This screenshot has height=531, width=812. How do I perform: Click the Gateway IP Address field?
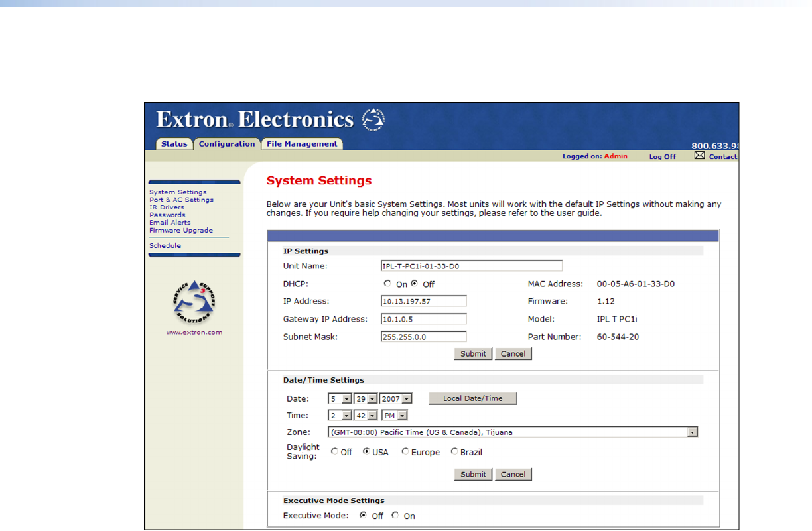[423, 319]
